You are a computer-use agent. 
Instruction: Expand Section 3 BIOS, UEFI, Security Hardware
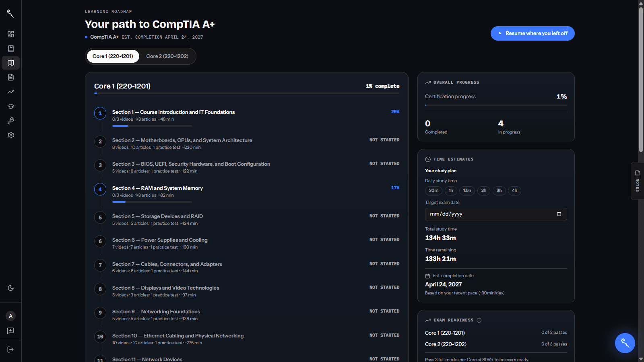(x=247, y=167)
